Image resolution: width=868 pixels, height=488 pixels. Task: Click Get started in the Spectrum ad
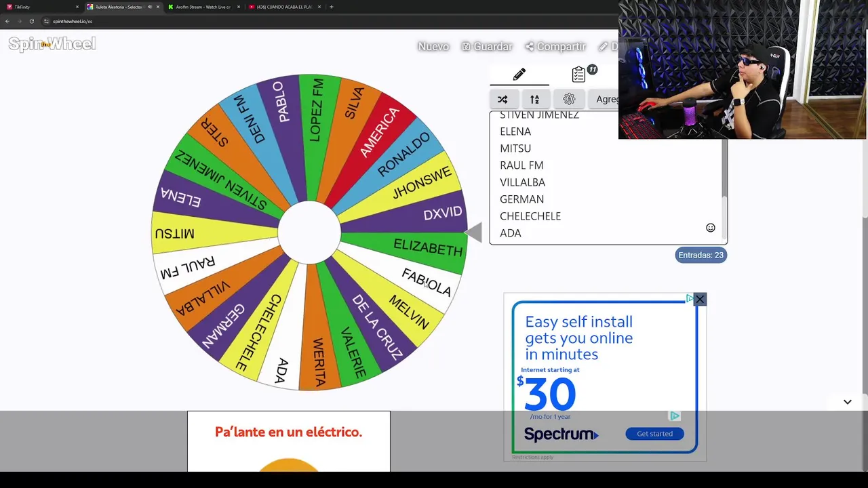(654, 434)
